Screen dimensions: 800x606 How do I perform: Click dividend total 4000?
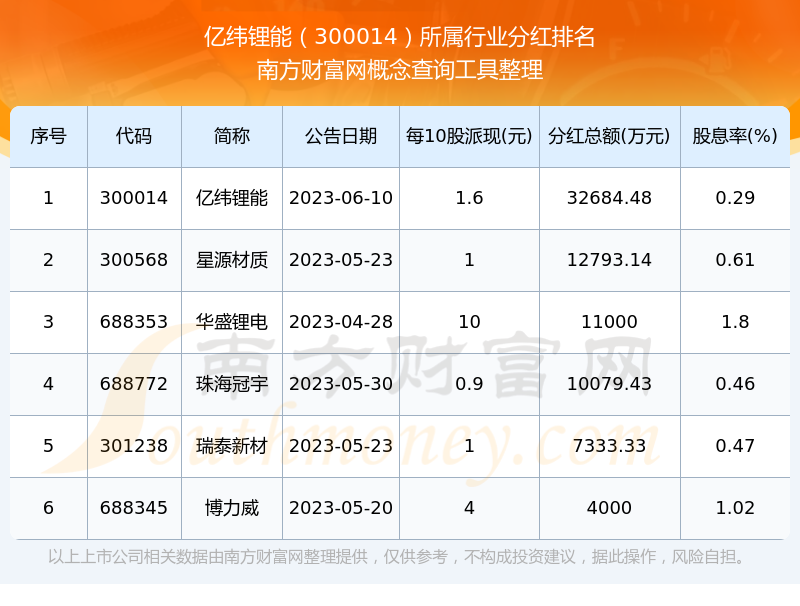coord(609,508)
